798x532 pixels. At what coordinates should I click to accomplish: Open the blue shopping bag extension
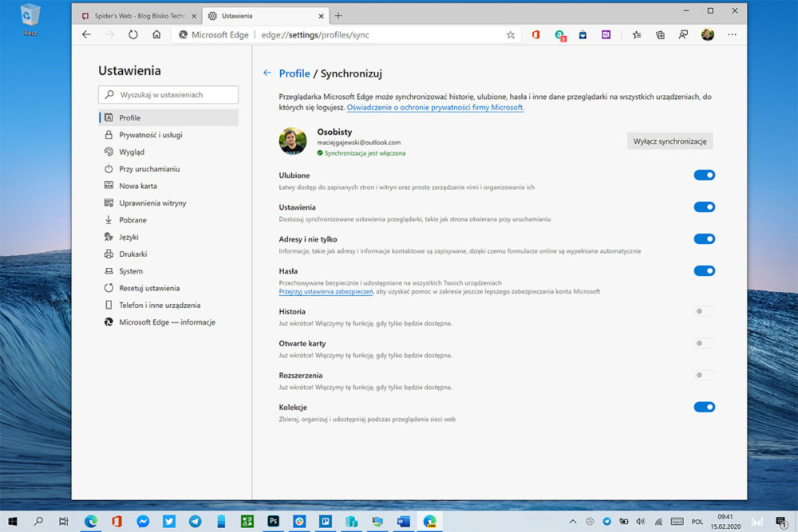583,35
